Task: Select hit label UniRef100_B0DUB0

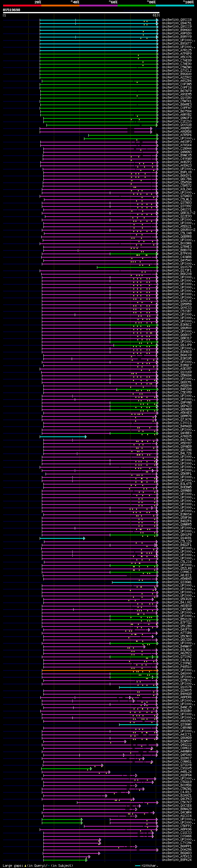Action: coord(177,711)
